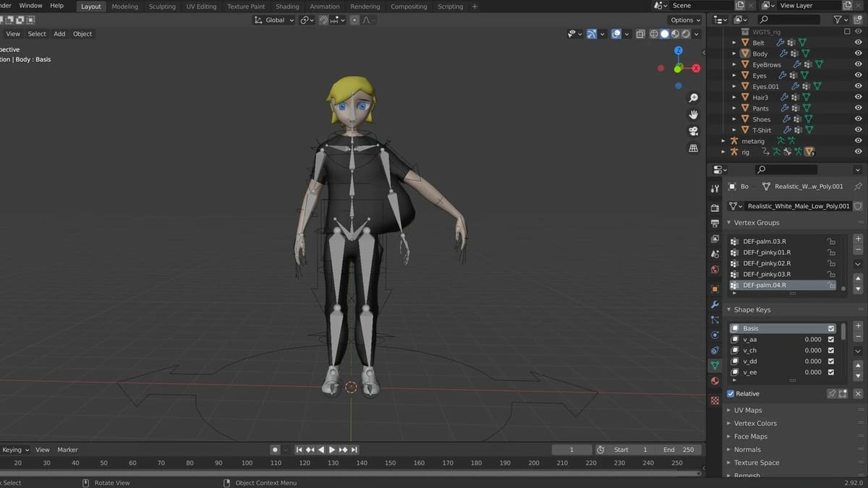Viewport: 868px width, 488px height.
Task: Switch to the Modeling workspace tab
Action: point(124,7)
